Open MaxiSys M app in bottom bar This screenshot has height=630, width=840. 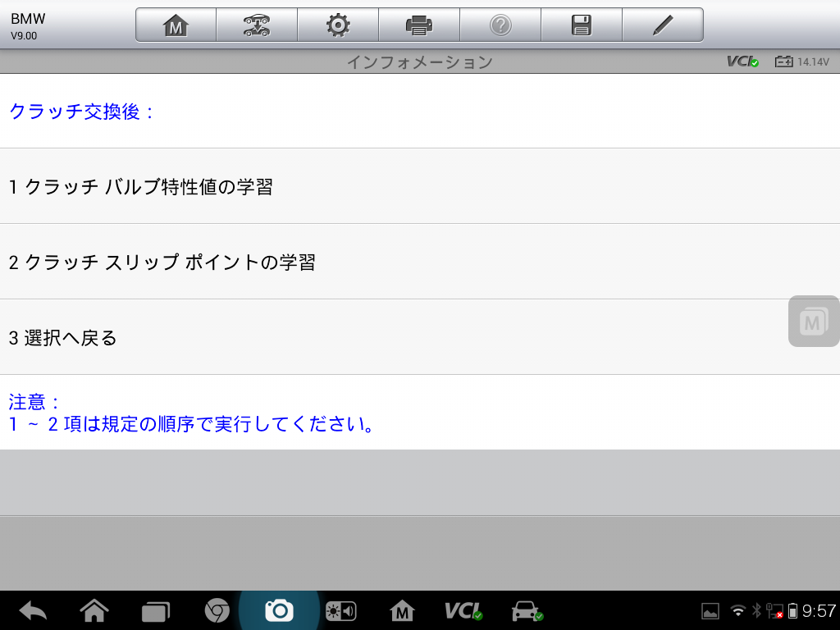pos(402,610)
